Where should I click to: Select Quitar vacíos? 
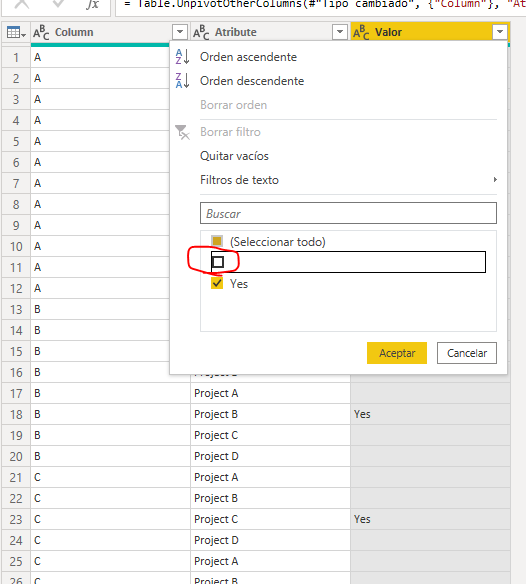click(234, 156)
